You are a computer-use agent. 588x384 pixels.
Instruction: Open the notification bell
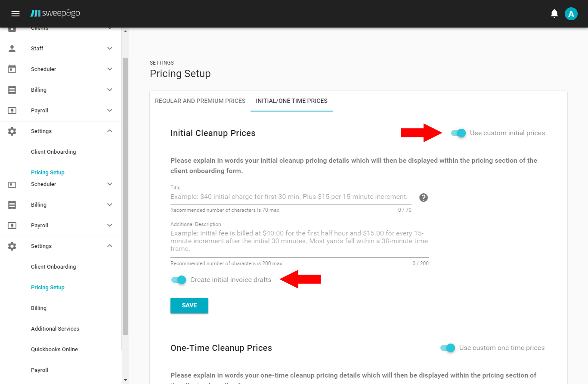coord(554,13)
